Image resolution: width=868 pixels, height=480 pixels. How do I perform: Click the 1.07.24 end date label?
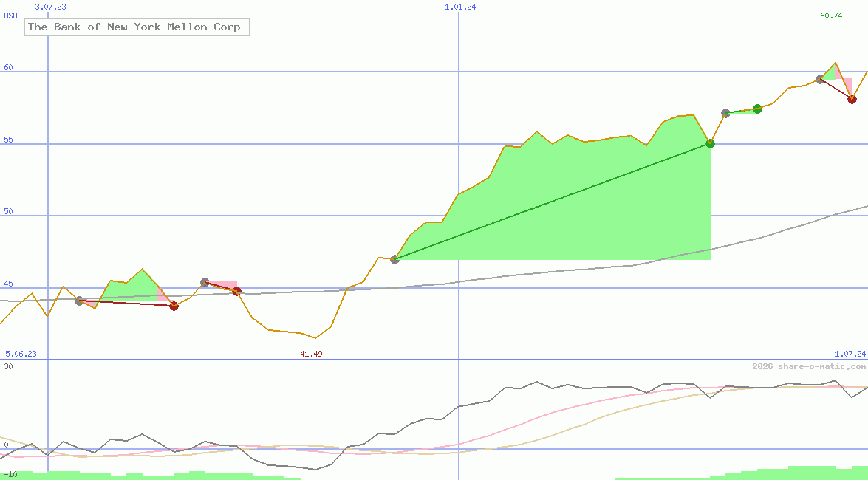[x=850, y=354]
